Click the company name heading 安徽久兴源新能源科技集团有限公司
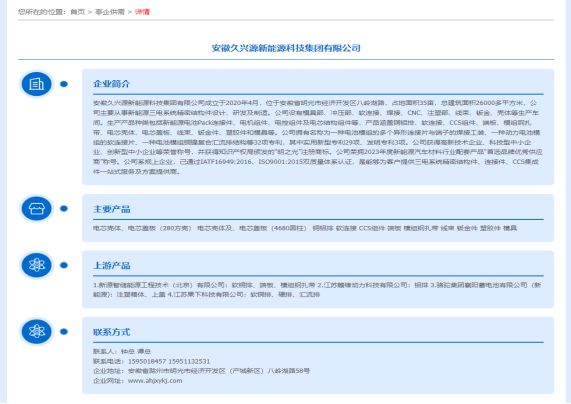 tap(286, 48)
